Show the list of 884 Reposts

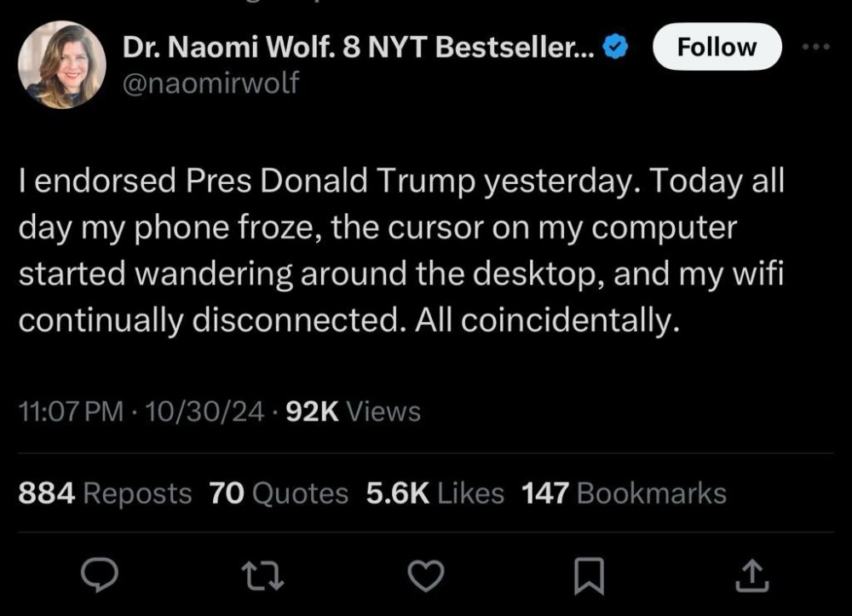(x=105, y=492)
